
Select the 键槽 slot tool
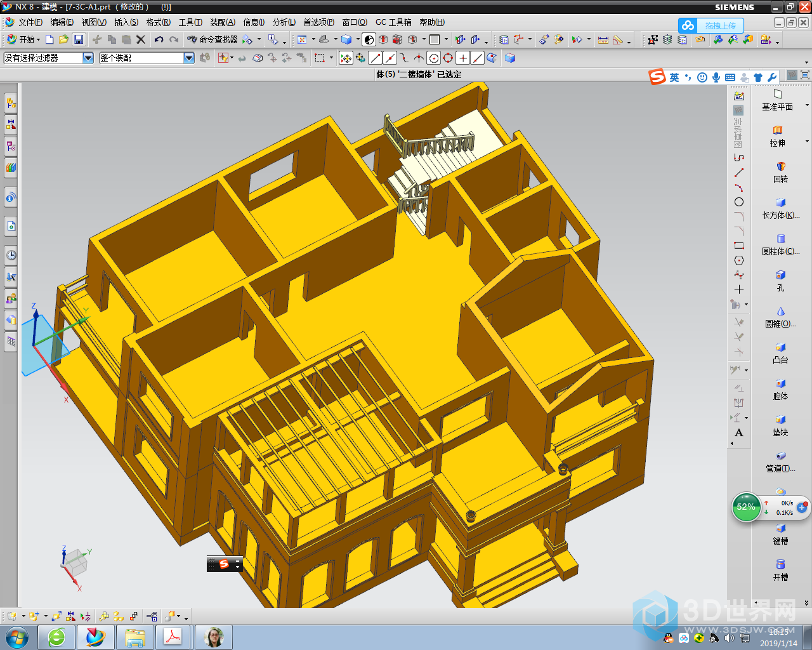(x=780, y=534)
